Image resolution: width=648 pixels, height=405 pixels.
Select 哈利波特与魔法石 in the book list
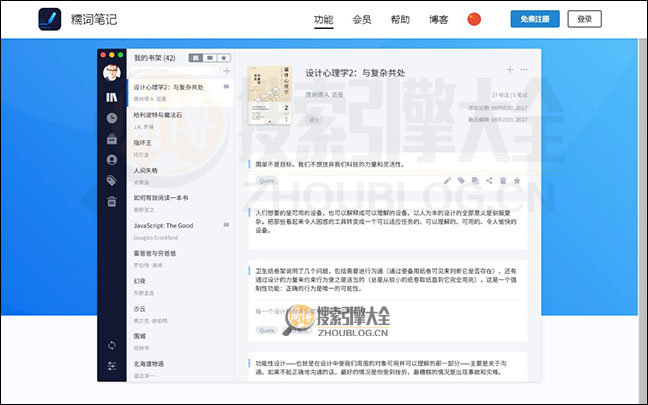pos(181,120)
